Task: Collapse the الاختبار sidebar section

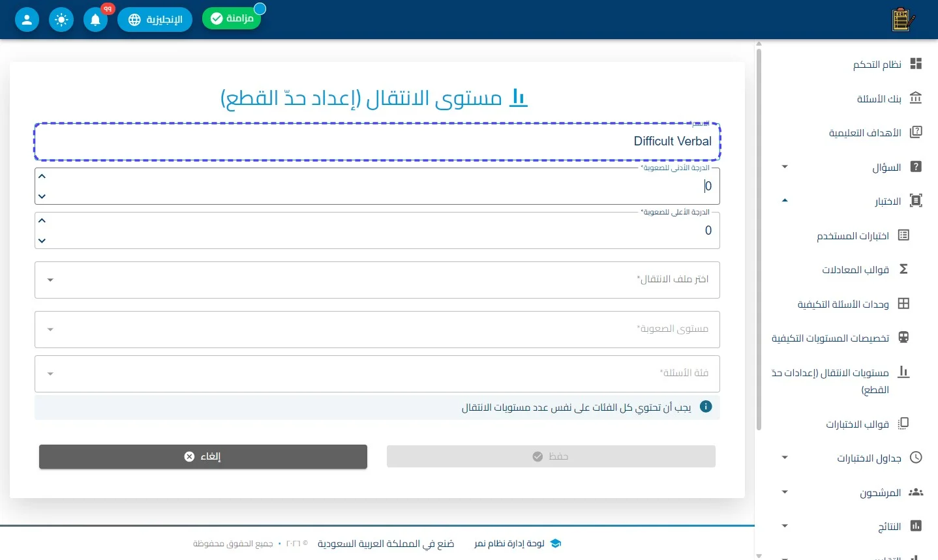Action: point(785,201)
